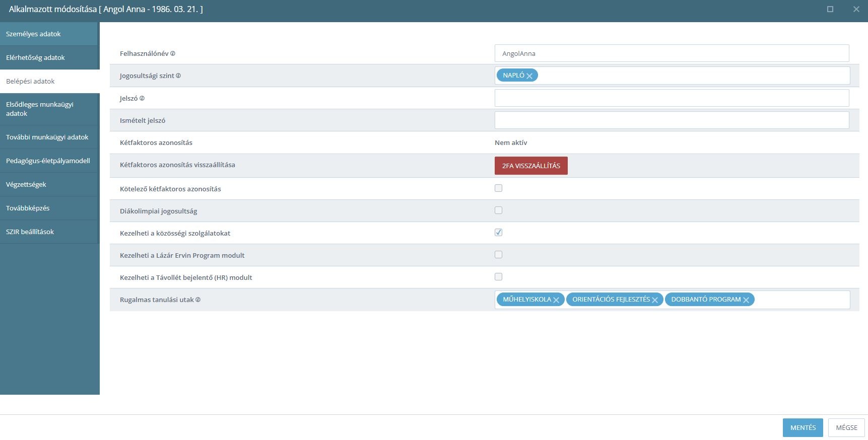Image resolution: width=868 pixels, height=440 pixels.
Task: Click the info icon next to Jogosultsági szint
Action: 178,76
